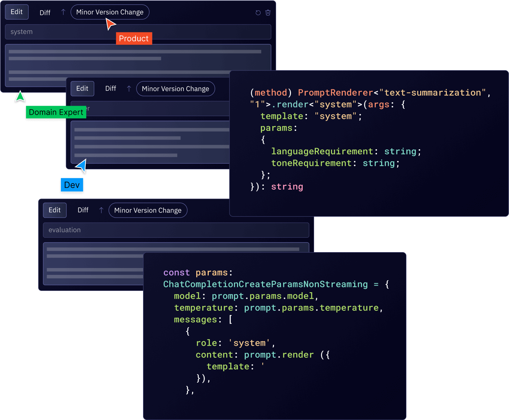Viewport: 509px width, 420px height.
Task: Open the Minor Version Change selector on the system panel
Action: pos(110,12)
